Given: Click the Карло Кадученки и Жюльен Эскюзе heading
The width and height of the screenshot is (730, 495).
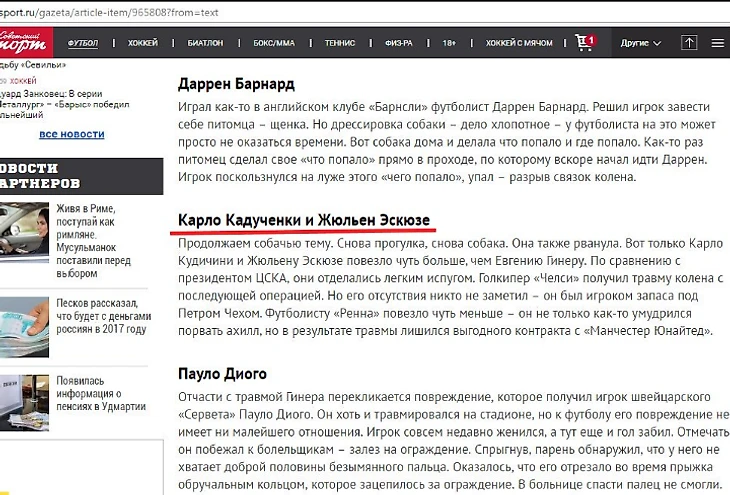Looking at the screenshot, I should pyautogui.click(x=304, y=220).
